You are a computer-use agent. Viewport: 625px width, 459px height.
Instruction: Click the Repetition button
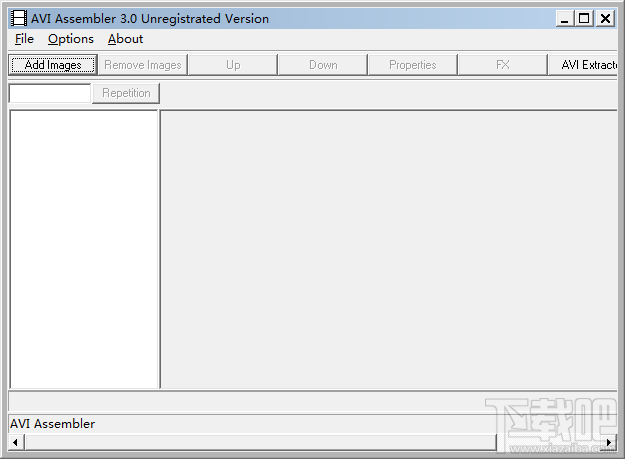(126, 93)
